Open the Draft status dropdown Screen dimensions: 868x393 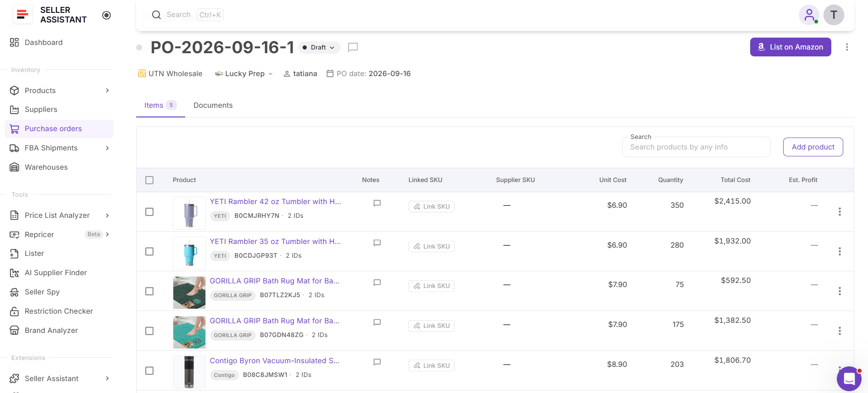point(319,47)
